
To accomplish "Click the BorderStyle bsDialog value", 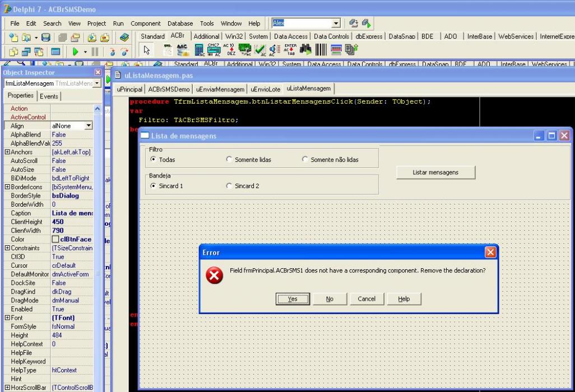I will [x=72, y=195].
